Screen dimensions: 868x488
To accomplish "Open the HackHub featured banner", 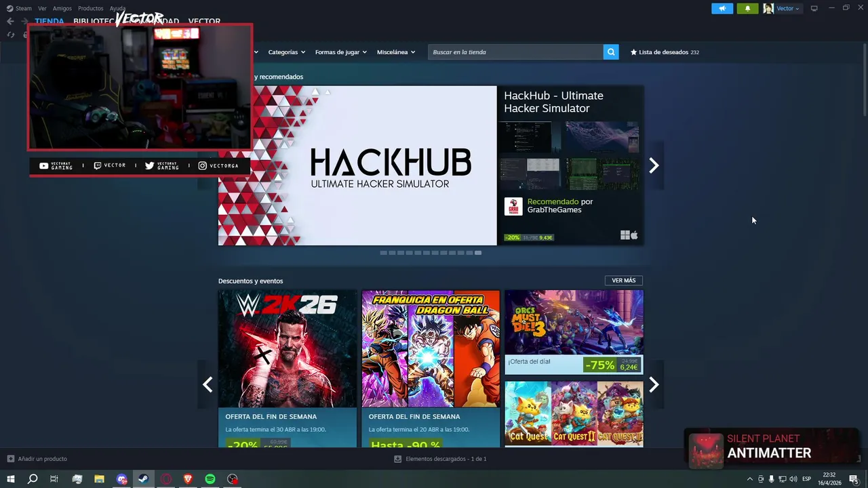I will tap(357, 165).
